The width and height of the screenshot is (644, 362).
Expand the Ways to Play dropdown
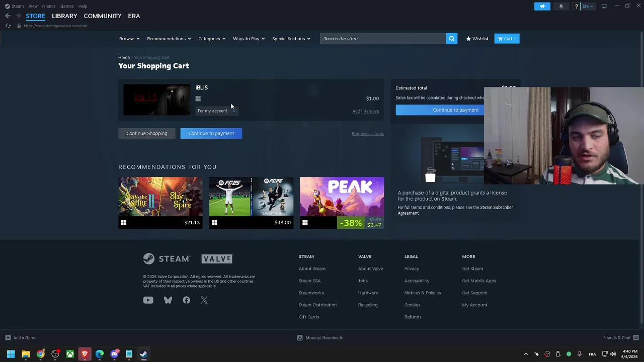(x=249, y=39)
